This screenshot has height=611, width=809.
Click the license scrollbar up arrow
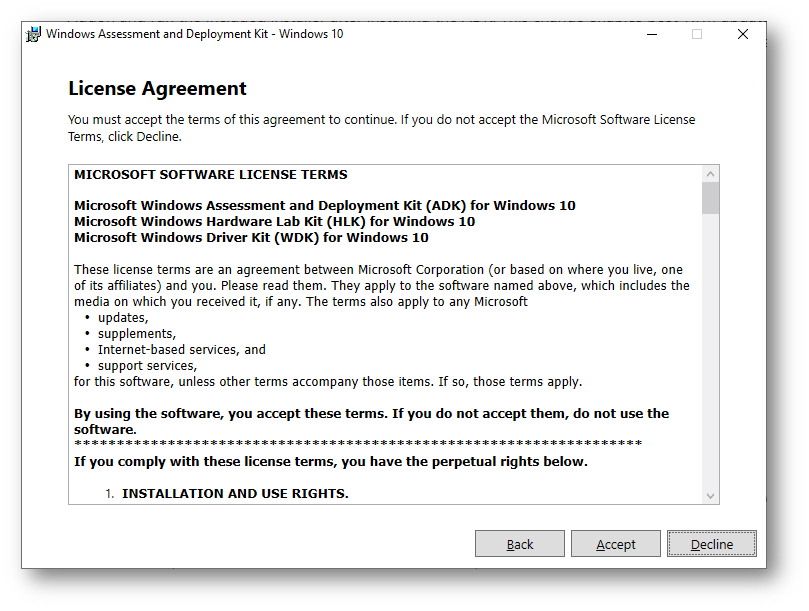710,174
